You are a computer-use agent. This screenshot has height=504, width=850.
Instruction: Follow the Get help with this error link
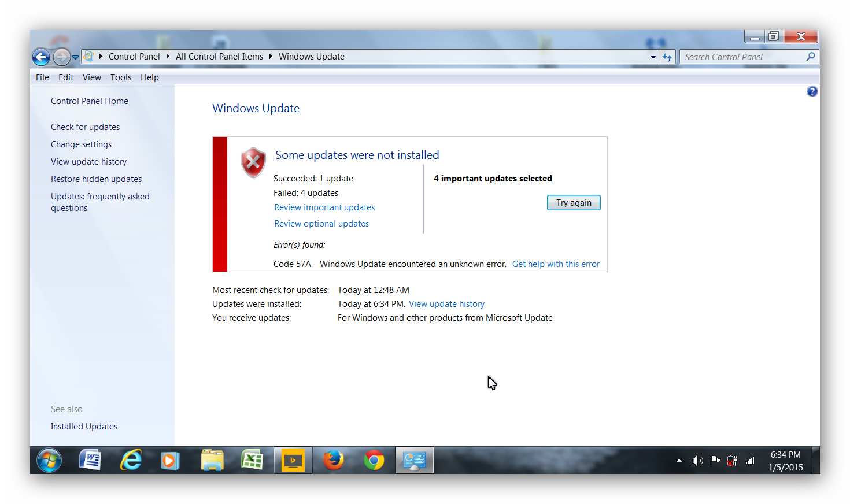pyautogui.click(x=556, y=264)
